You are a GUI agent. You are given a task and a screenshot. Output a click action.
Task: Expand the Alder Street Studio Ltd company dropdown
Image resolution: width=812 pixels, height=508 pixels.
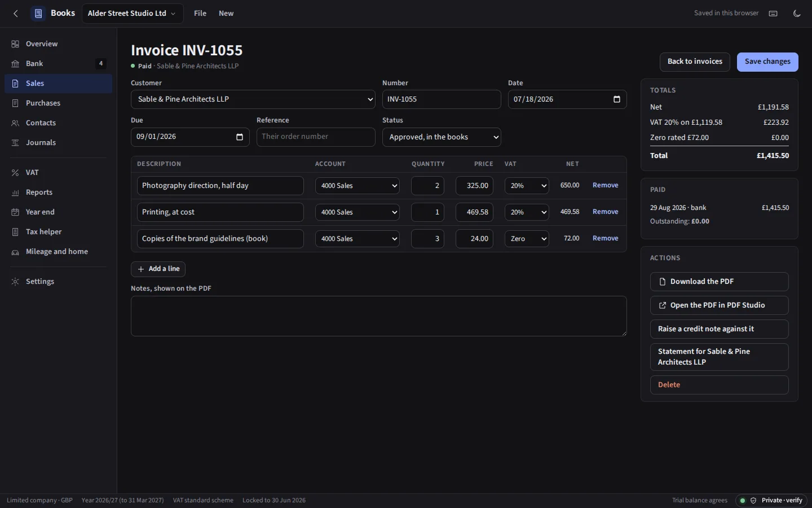133,14
